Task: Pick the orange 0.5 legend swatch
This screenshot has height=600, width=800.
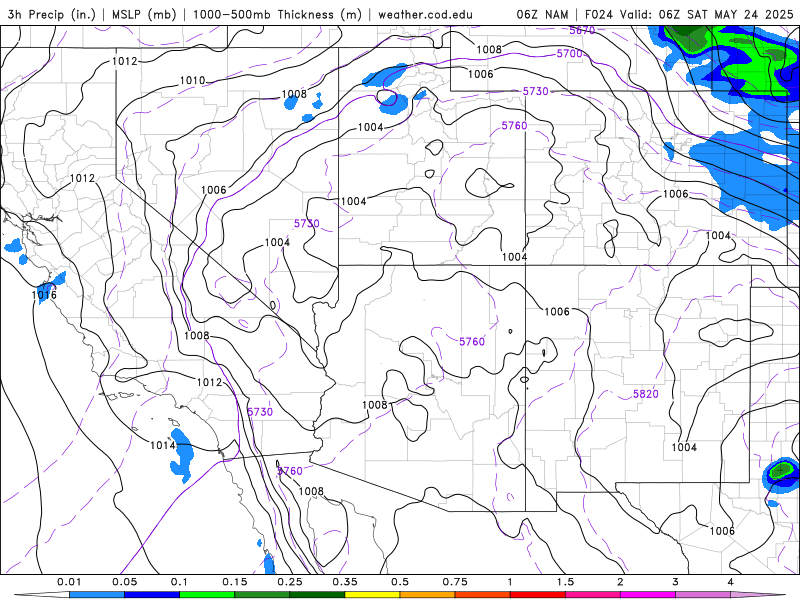Action: tap(427, 595)
